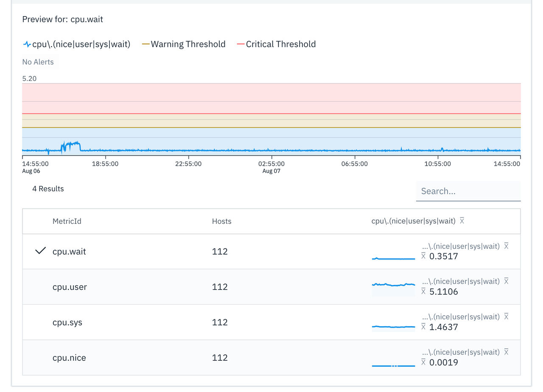Toggle the checkmark on cpu.wait row
This screenshot has width=543, height=392.
point(40,251)
